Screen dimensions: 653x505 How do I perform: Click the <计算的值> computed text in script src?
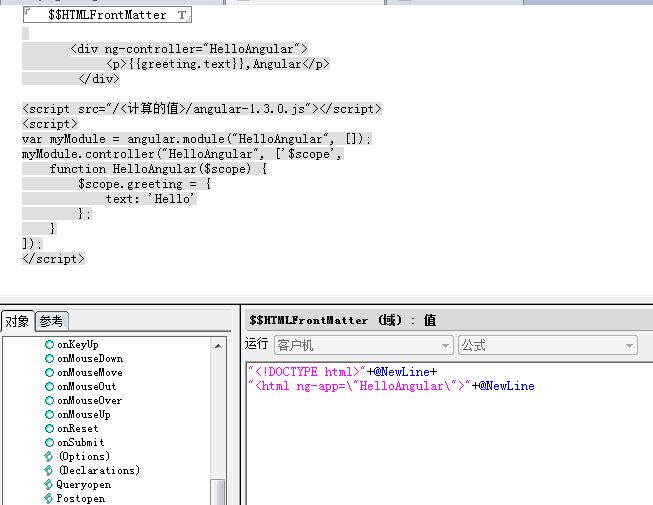point(153,109)
